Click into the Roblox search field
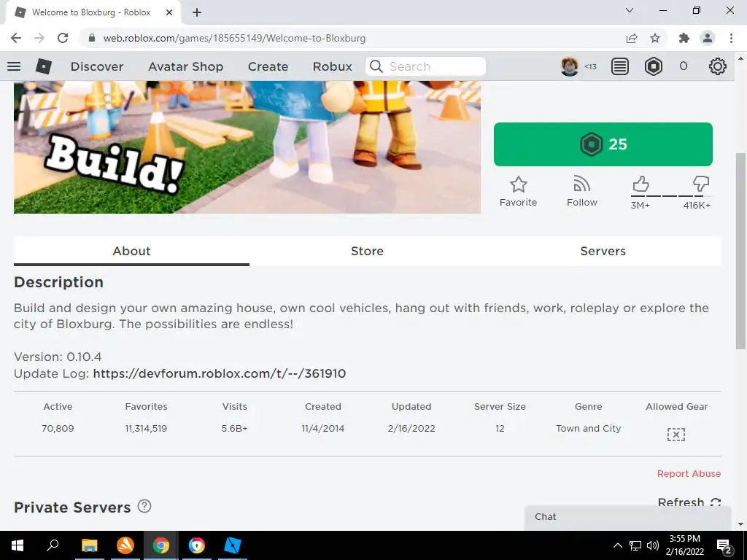 (425, 66)
